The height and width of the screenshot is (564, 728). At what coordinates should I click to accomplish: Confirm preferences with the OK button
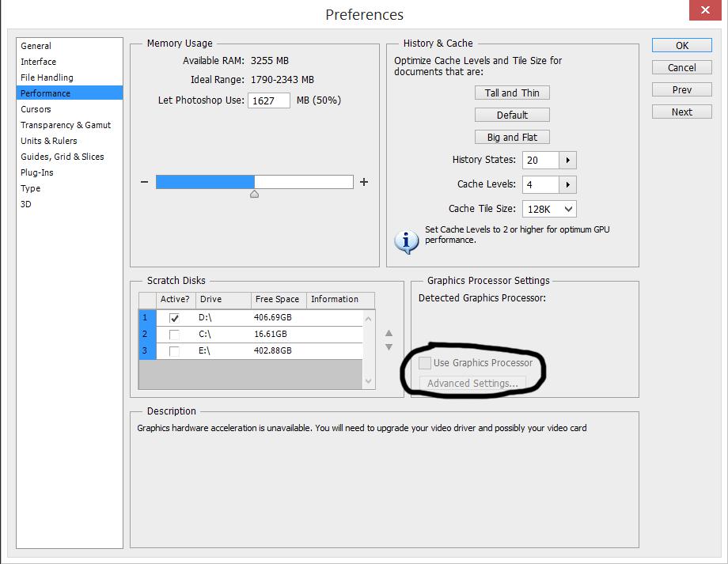coord(682,46)
